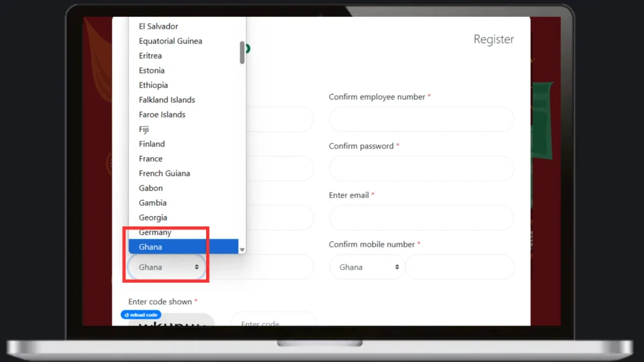644x362 pixels.
Task: Click the Confirm employee number field
Action: click(x=421, y=119)
